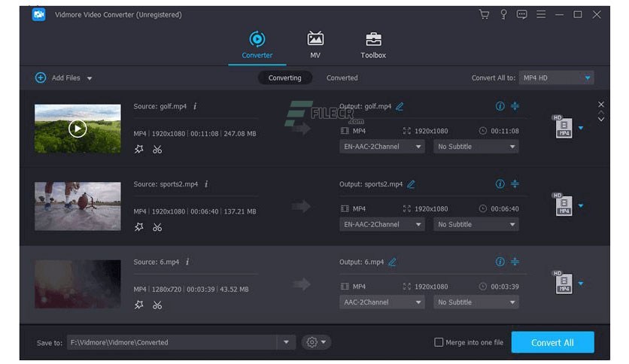The height and width of the screenshot is (364, 629).
Task: Enable Merge into one file
Action: tap(439, 342)
